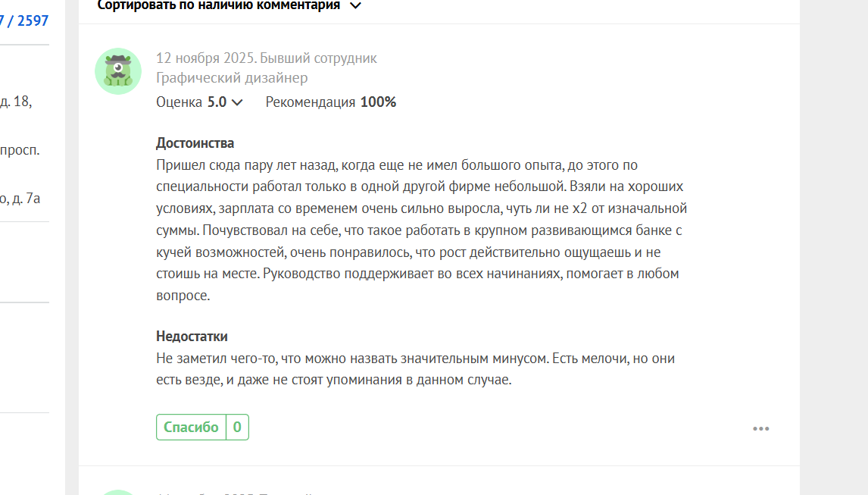Click the 'Оценка 5.0' rating value
The image size is (868, 495).
(191, 102)
